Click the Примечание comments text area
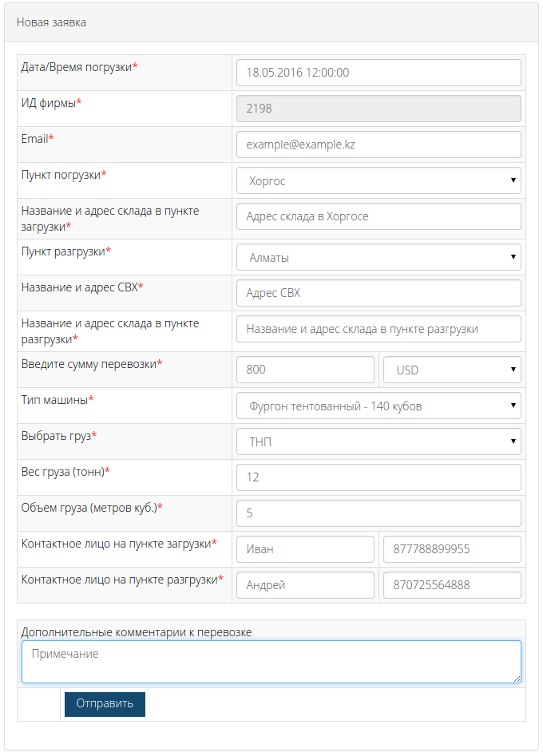The width and height of the screenshot is (543, 756). 271,662
